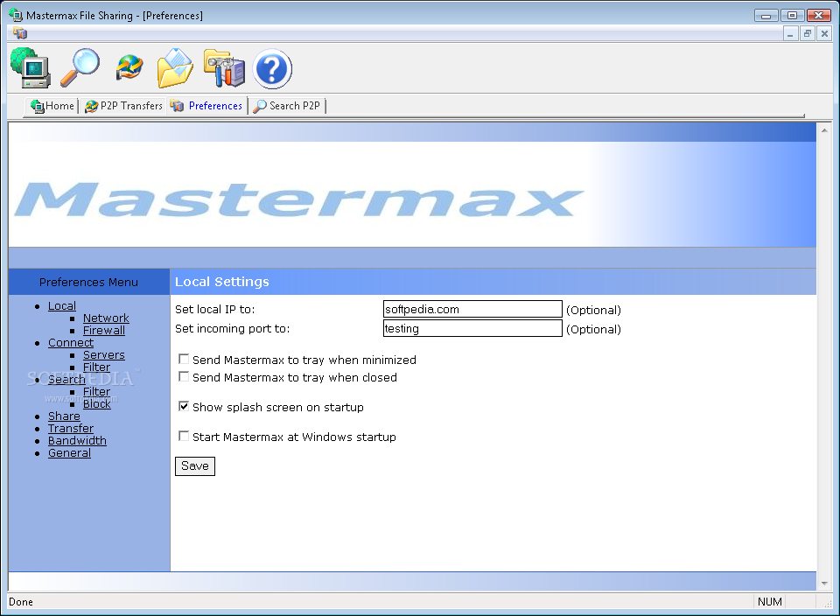The width and height of the screenshot is (840, 616).
Task: Click the Local Settings heading
Action: [x=221, y=282]
